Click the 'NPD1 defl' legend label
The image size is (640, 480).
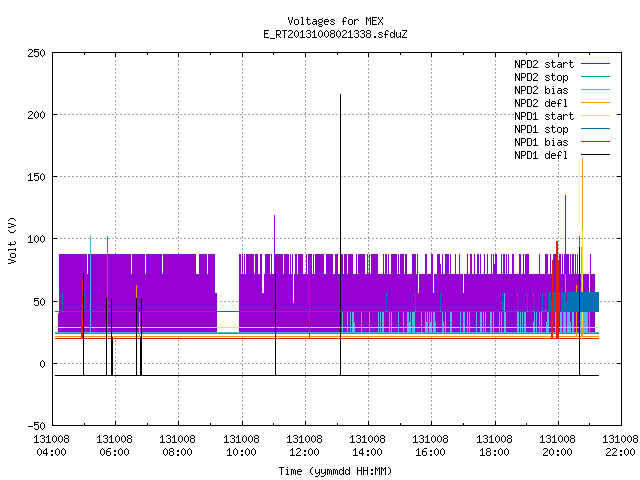point(541,156)
